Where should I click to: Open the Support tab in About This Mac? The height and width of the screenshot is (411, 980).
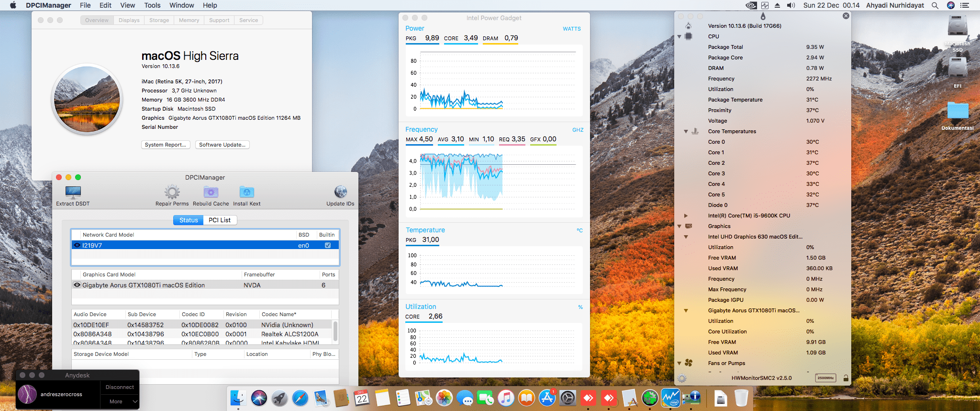click(219, 20)
